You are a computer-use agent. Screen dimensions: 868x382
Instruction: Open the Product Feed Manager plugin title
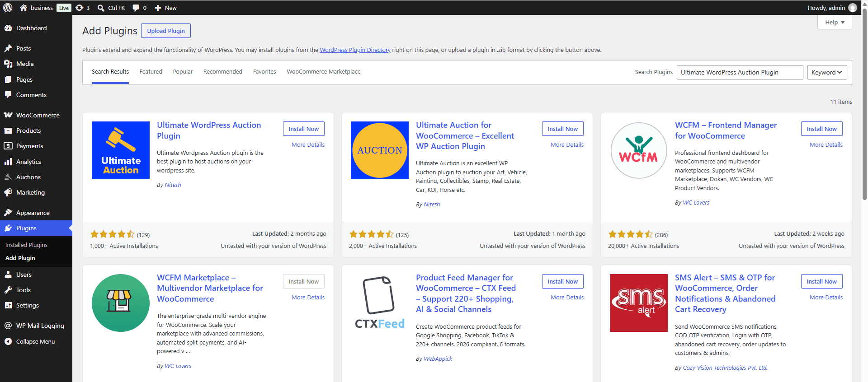(466, 293)
